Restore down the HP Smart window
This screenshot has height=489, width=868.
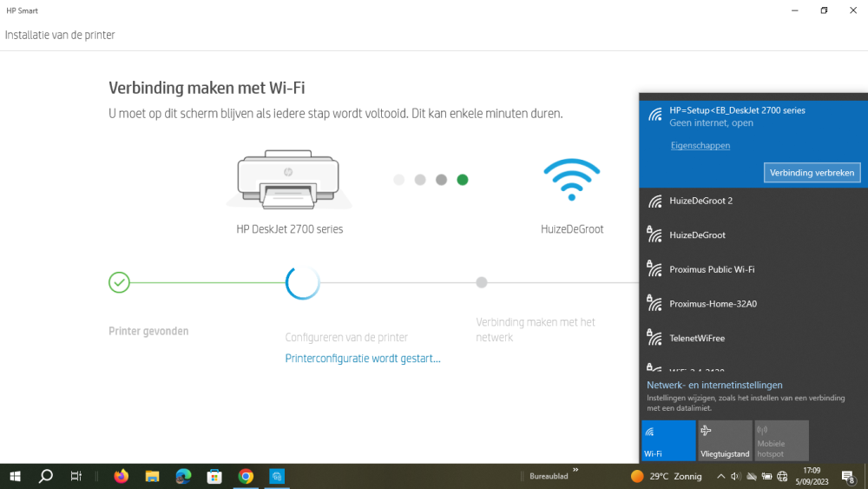(x=824, y=10)
